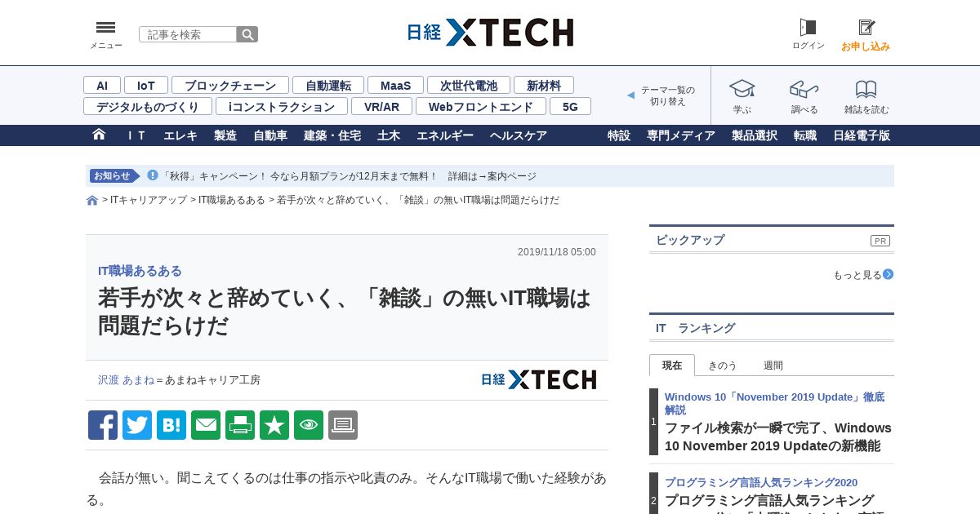Select the 新材料 theme tag

544,85
